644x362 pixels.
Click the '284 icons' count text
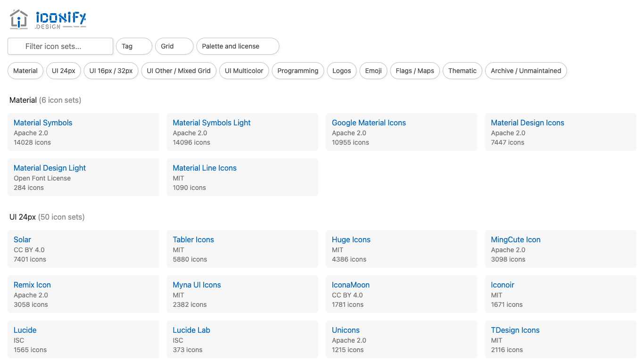[x=29, y=188]
